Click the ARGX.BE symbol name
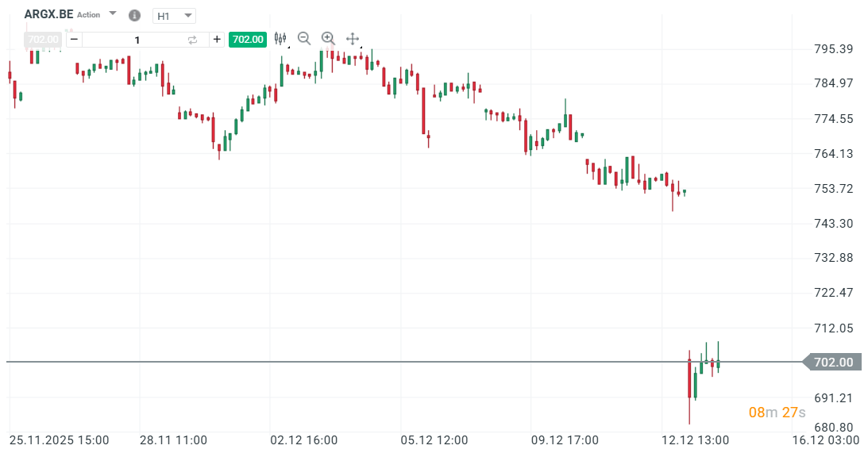Image resolution: width=868 pixels, height=453 pixels. click(x=50, y=14)
